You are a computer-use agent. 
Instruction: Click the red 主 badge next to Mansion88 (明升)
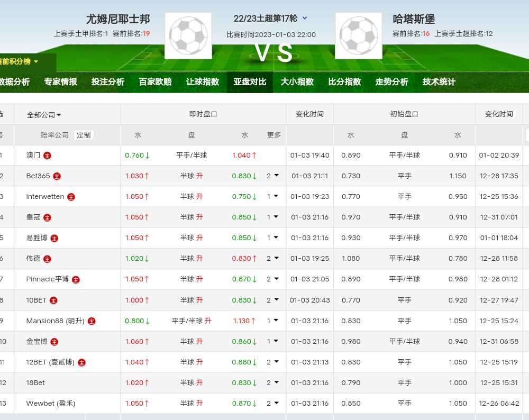click(x=92, y=321)
